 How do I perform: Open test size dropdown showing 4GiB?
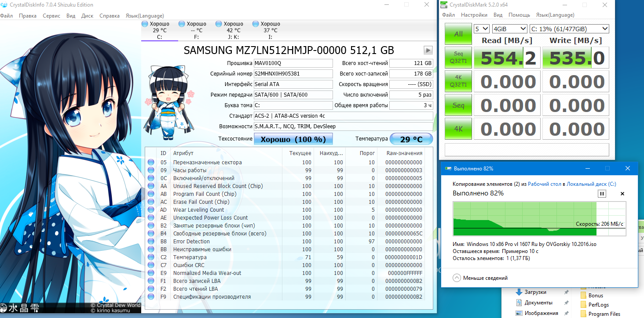point(510,29)
